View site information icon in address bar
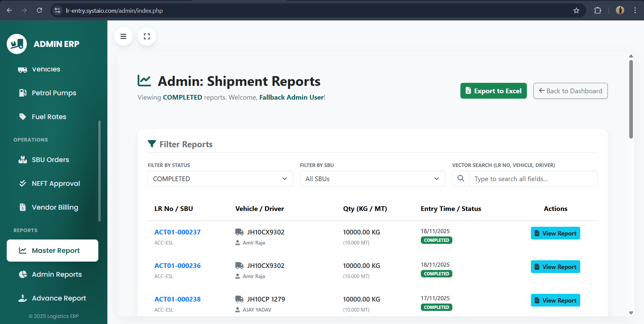 [57, 10]
